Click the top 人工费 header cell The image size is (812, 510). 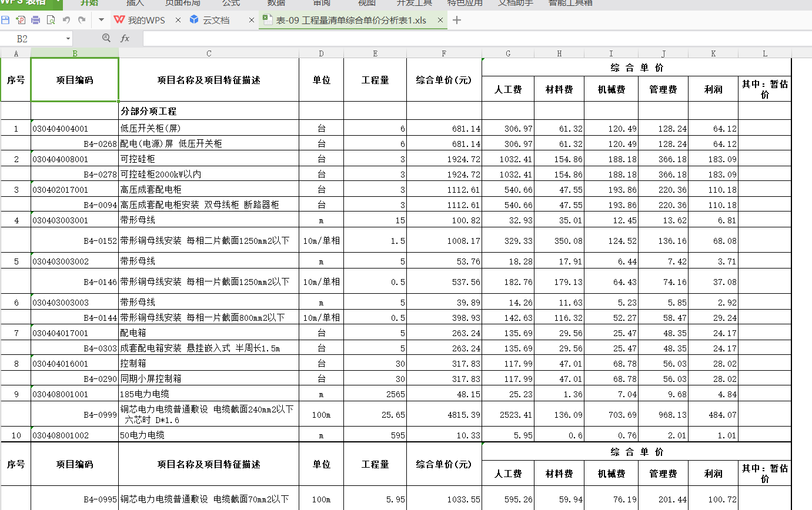click(508, 89)
